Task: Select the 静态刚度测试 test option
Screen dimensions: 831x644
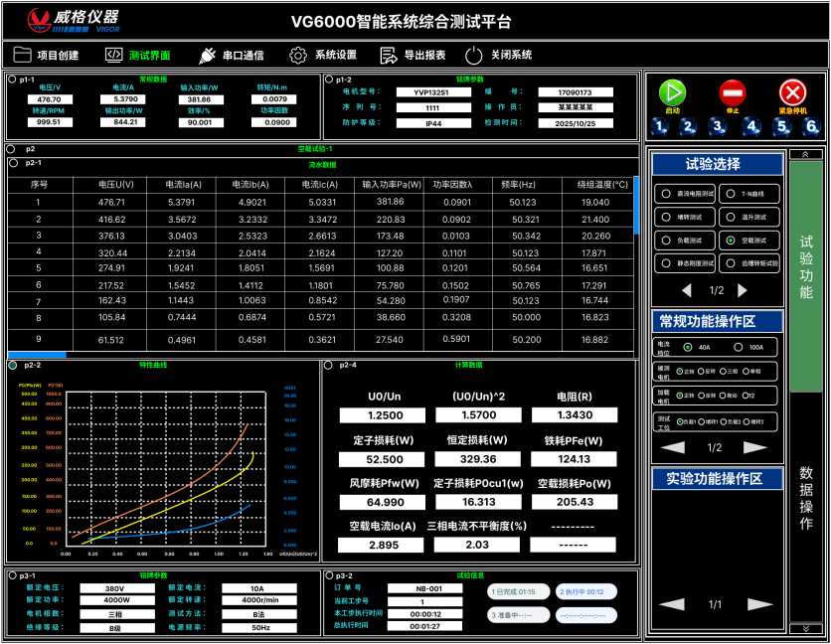Action: click(685, 263)
